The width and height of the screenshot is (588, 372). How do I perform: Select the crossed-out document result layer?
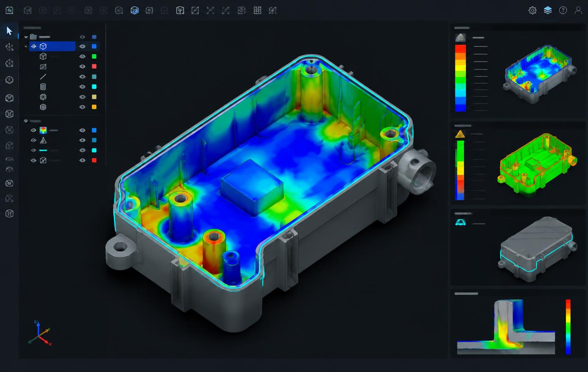(x=43, y=160)
